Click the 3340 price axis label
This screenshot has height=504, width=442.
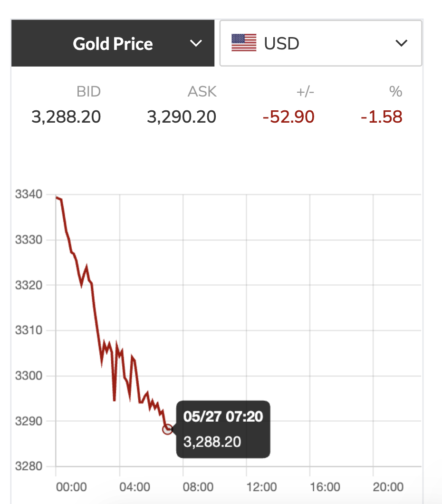click(x=29, y=194)
